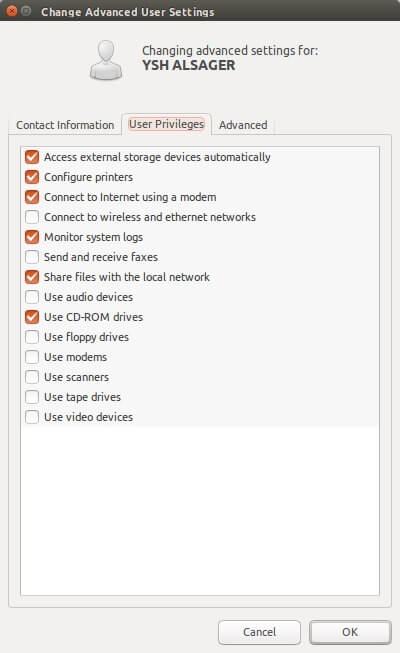The width and height of the screenshot is (400, 653).
Task: Close the Advanced User Settings window
Action: coord(12,11)
